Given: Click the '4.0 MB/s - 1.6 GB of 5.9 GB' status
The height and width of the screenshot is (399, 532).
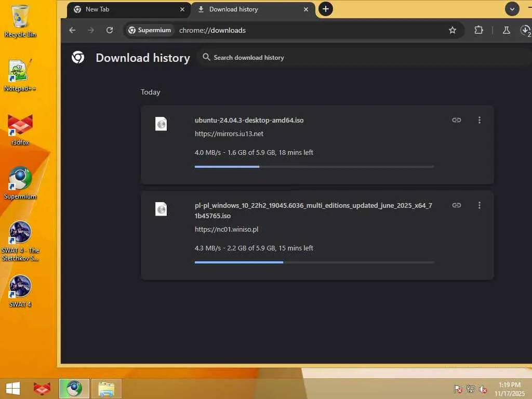Looking at the screenshot, I should click(254, 153).
